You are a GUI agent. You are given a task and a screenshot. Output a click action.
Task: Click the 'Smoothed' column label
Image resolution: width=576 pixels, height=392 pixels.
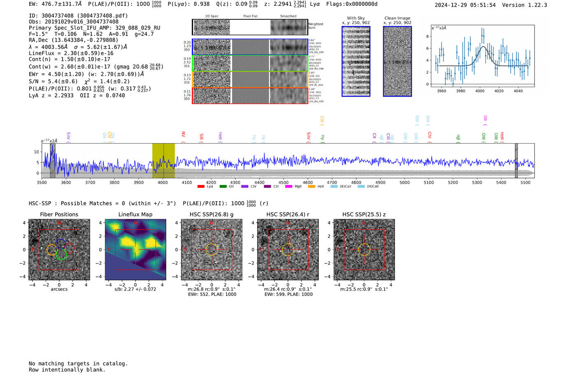click(288, 16)
